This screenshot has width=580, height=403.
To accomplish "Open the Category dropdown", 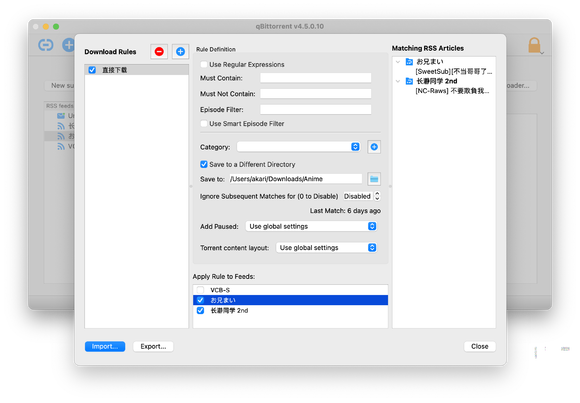I will click(x=298, y=147).
